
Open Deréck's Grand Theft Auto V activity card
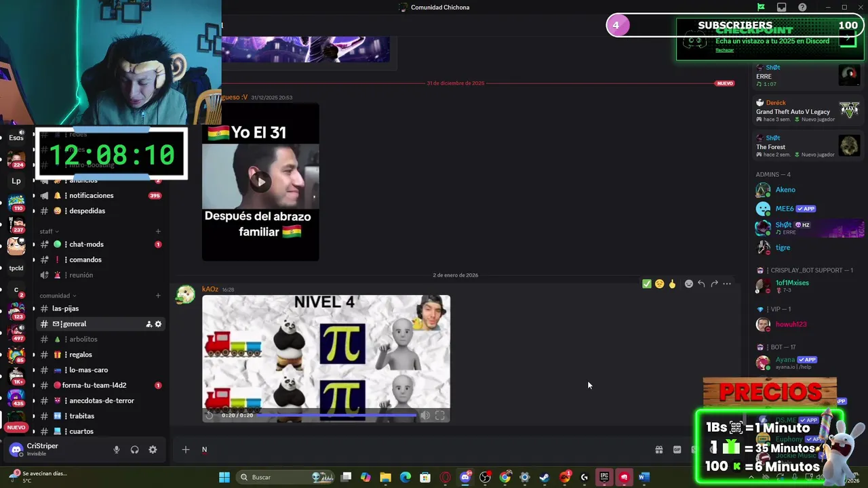pos(808,111)
